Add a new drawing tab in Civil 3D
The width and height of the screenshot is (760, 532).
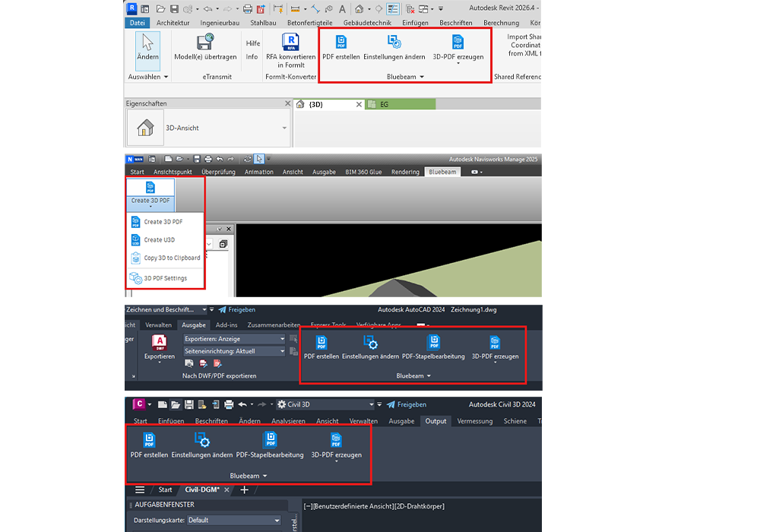[x=244, y=490]
